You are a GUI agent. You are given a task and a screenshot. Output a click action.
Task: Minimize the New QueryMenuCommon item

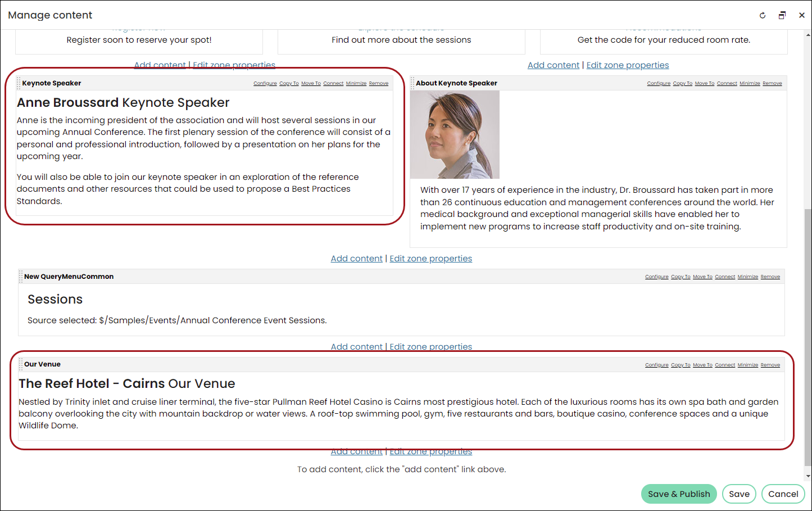(748, 277)
